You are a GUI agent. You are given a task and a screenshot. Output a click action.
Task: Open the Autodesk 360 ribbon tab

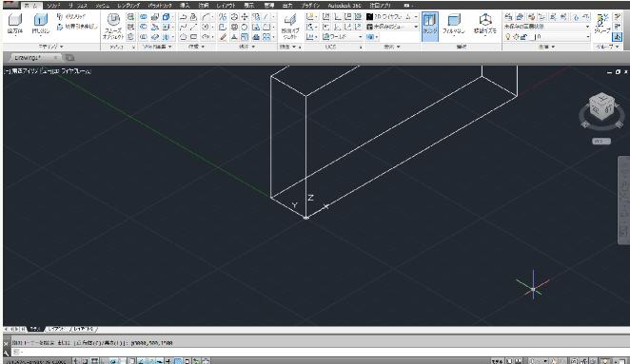pyautogui.click(x=345, y=6)
